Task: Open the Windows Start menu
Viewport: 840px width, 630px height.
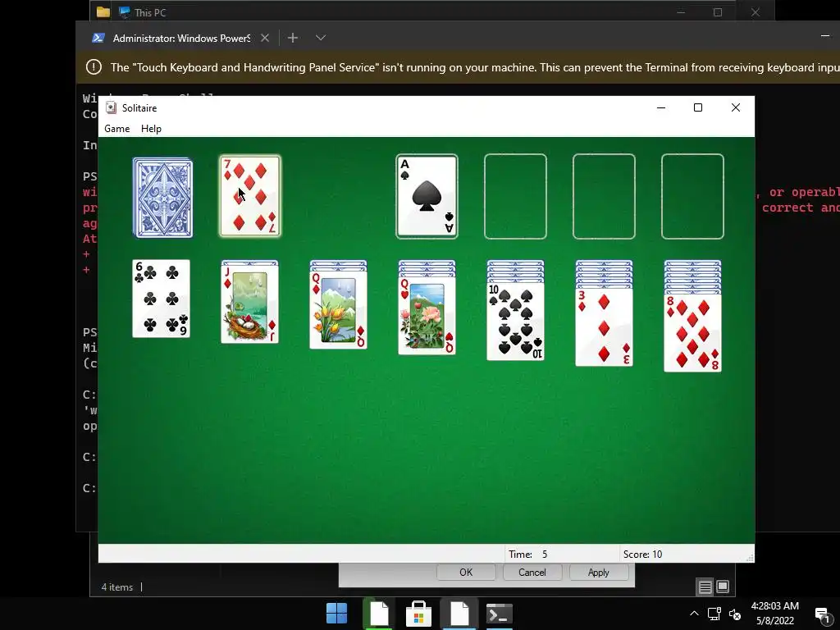Action: tap(337, 614)
